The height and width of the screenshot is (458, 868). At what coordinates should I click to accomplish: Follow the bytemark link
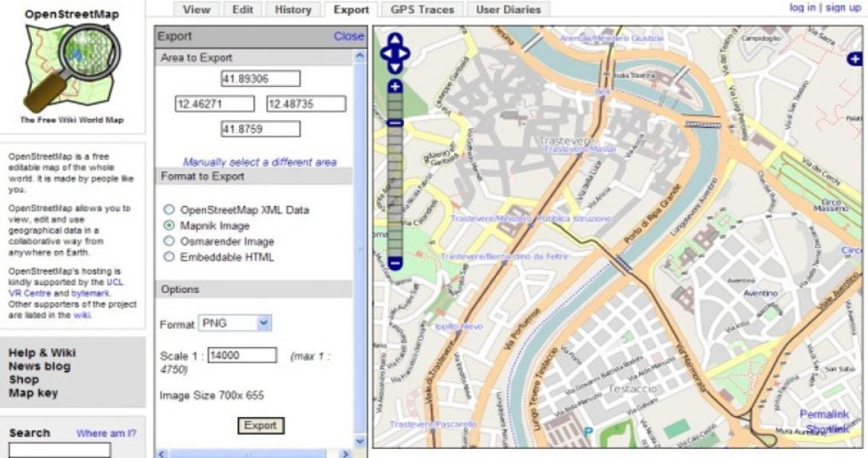[x=90, y=293]
